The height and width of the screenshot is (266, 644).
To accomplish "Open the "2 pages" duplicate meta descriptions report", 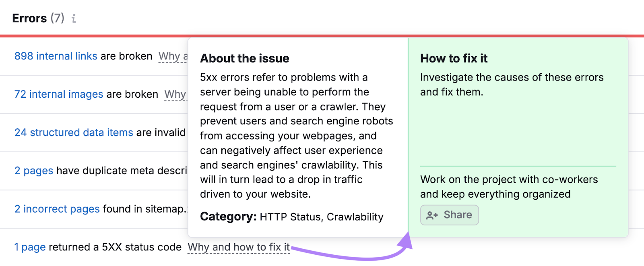I will (x=34, y=171).
